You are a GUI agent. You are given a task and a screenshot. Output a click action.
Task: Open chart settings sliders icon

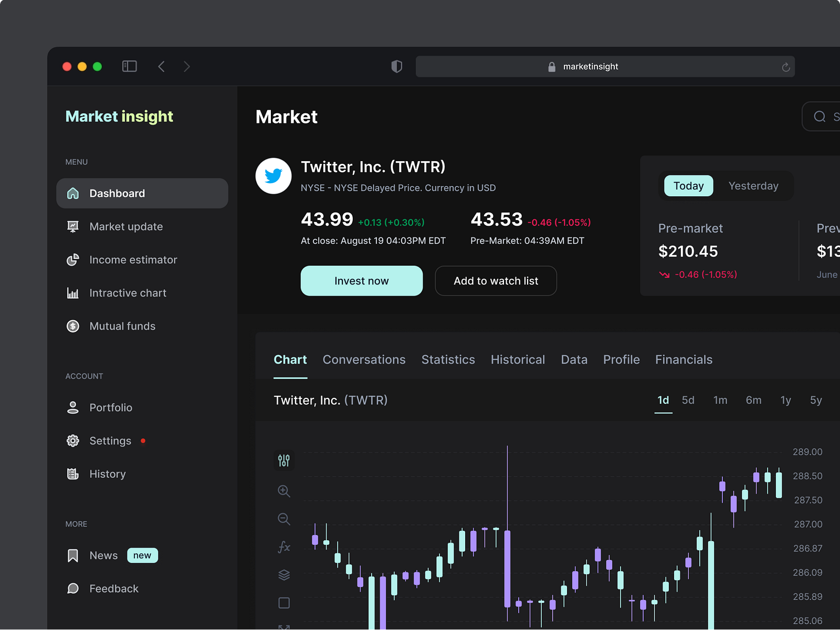click(x=283, y=460)
